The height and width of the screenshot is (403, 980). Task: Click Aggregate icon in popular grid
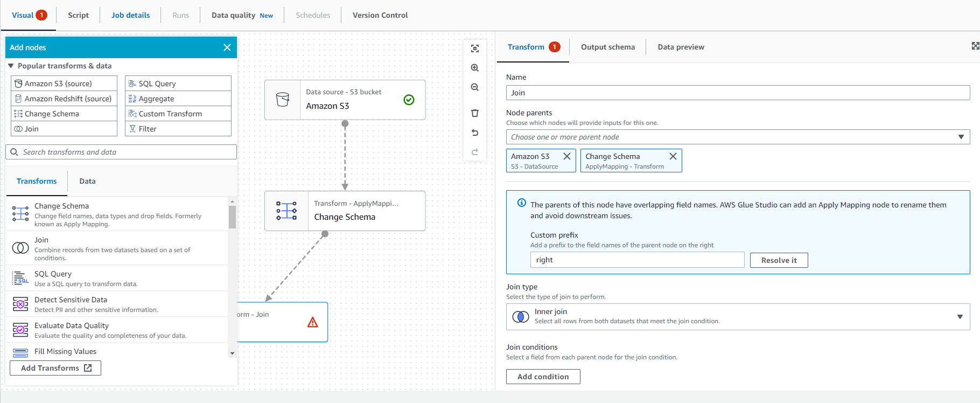(x=132, y=99)
